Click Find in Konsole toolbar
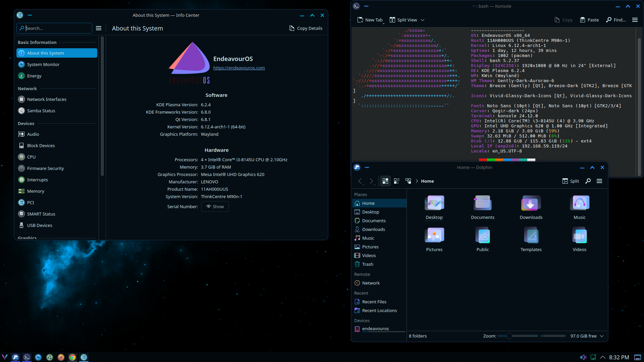This screenshot has height=362, width=644. (616, 20)
